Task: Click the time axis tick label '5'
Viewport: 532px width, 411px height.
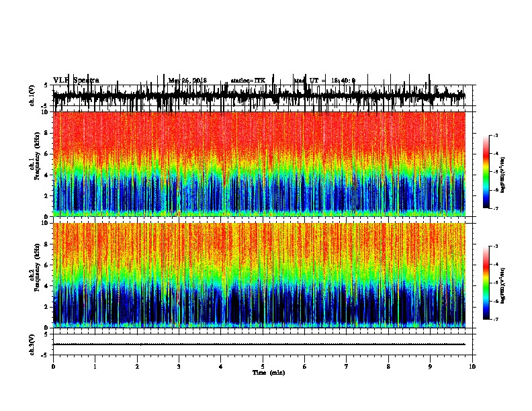Action: 263,367
